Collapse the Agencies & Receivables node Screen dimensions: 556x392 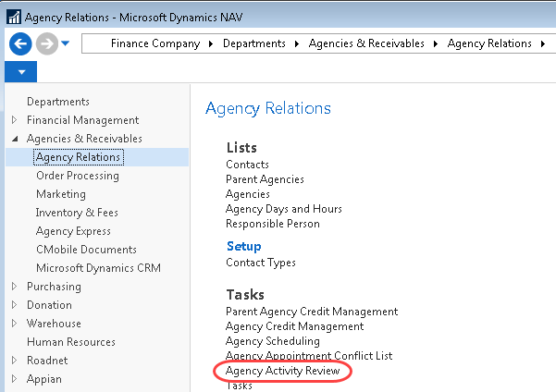click(14, 139)
